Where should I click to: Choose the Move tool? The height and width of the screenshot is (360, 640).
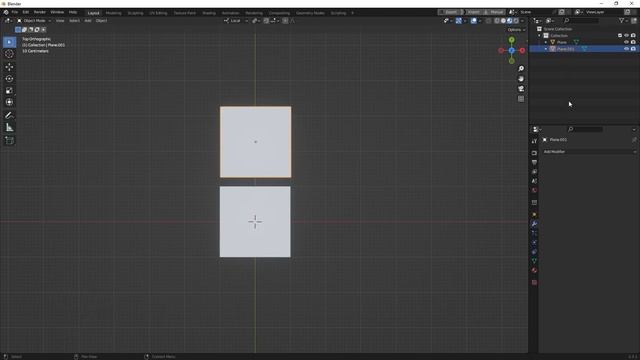click(9, 67)
